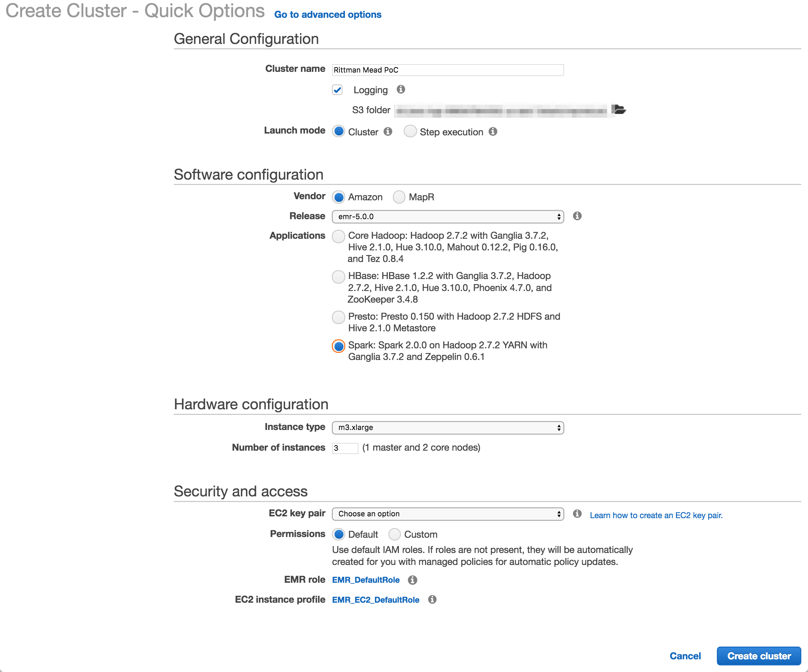The image size is (808, 672).
Task: Click info icon beside EC2 key pair dropdown
Action: click(577, 514)
